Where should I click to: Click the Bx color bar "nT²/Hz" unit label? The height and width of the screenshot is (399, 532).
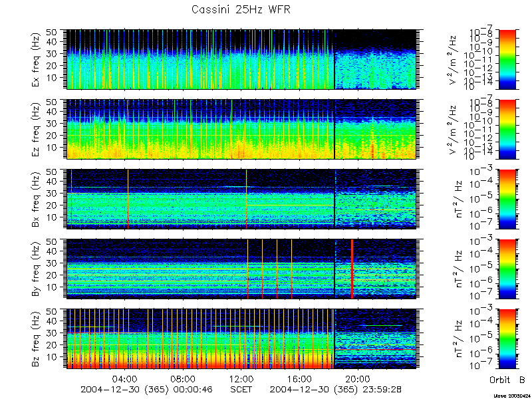tap(459, 199)
